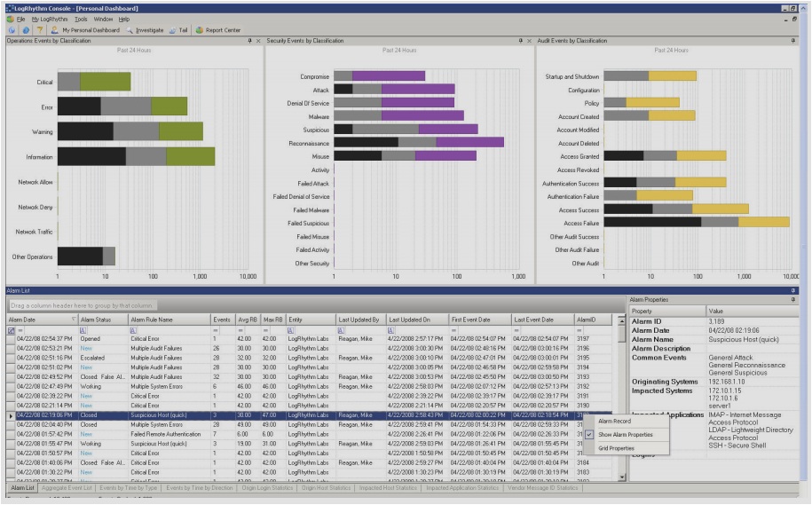
Task: Switch to the Aggregate Event List tab
Action: click(x=67, y=488)
